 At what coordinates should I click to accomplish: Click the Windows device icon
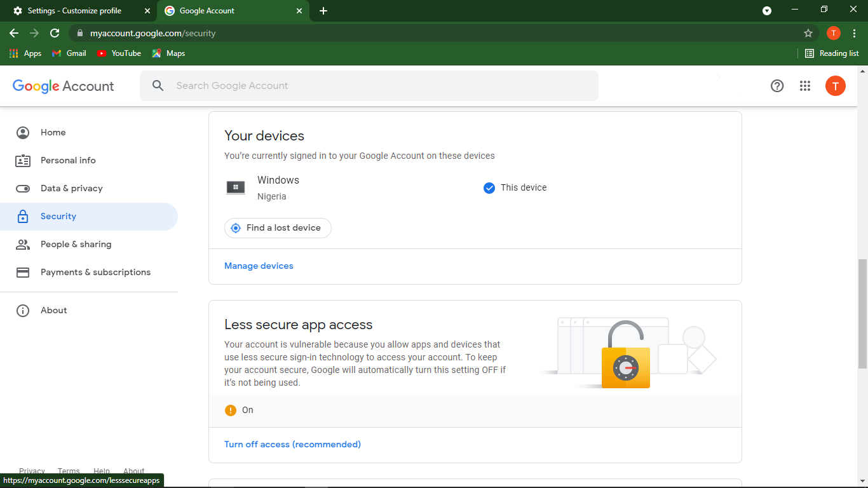(x=236, y=187)
